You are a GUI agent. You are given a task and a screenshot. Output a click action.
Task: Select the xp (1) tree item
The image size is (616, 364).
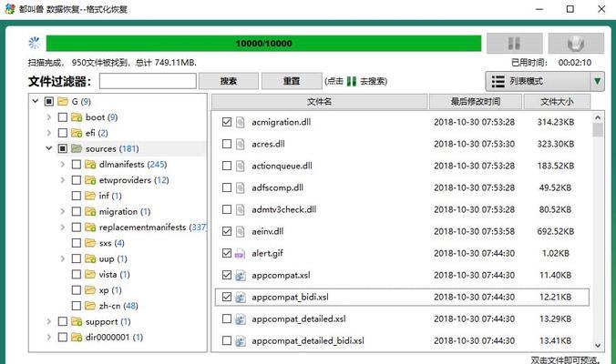(x=110, y=290)
